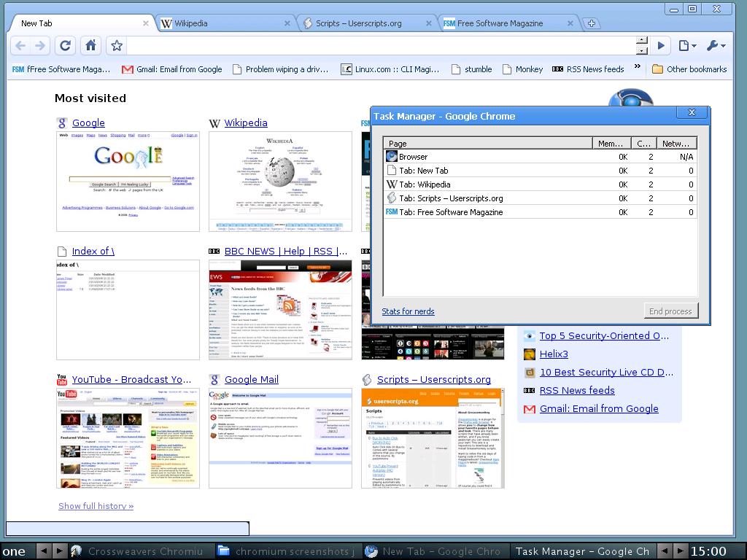
Task: Go to the Home page icon
Action: coord(90,46)
